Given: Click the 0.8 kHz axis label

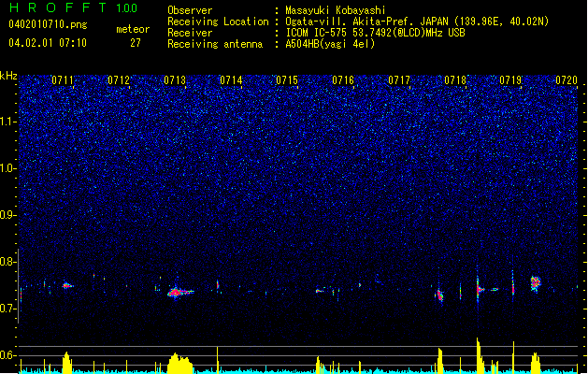Looking at the screenshot, I should point(7,262).
